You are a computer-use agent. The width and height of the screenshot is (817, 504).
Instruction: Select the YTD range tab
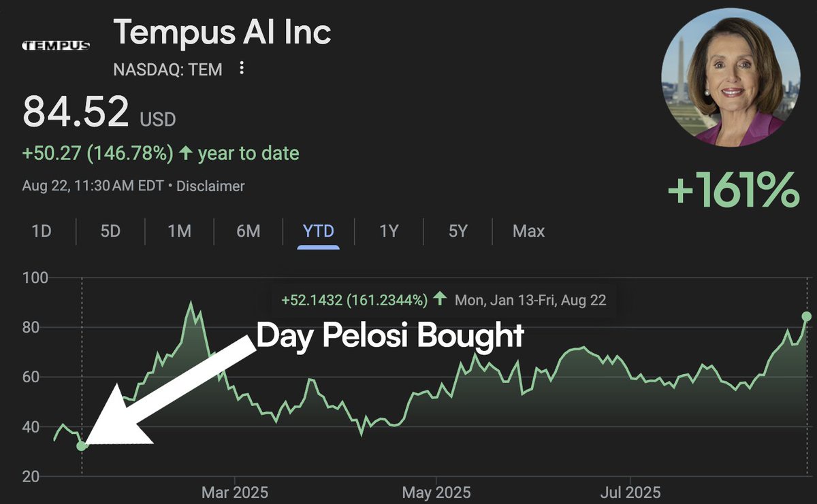click(x=318, y=231)
